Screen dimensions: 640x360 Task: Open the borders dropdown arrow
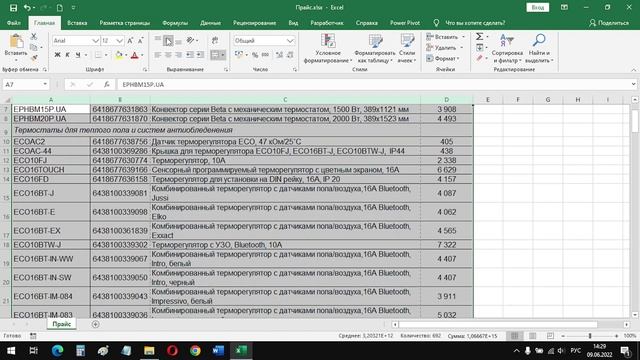pos(106,55)
